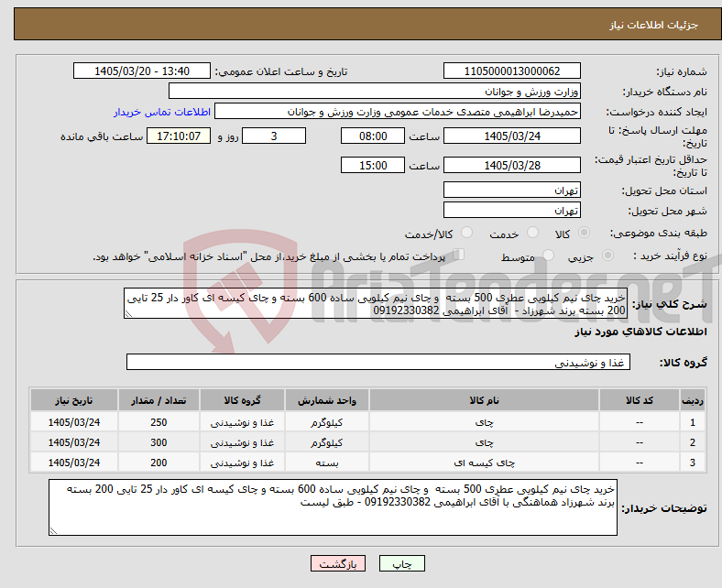
Task: Click unit کیلوگرم in row 2
Action: click(327, 442)
